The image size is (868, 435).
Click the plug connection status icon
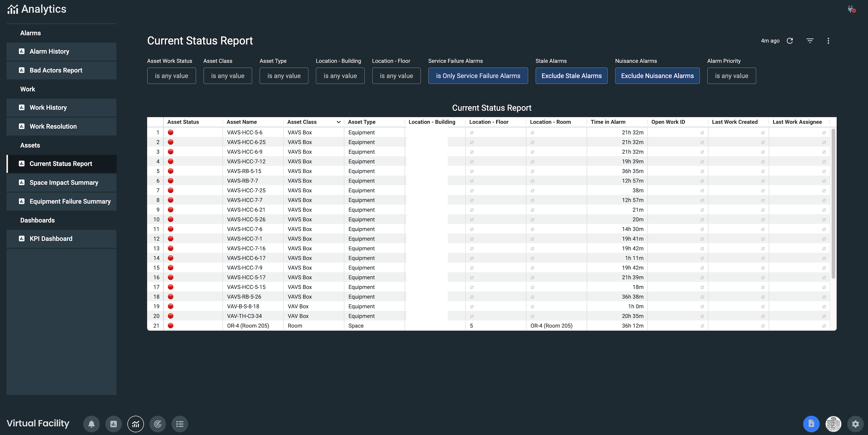coord(851,9)
